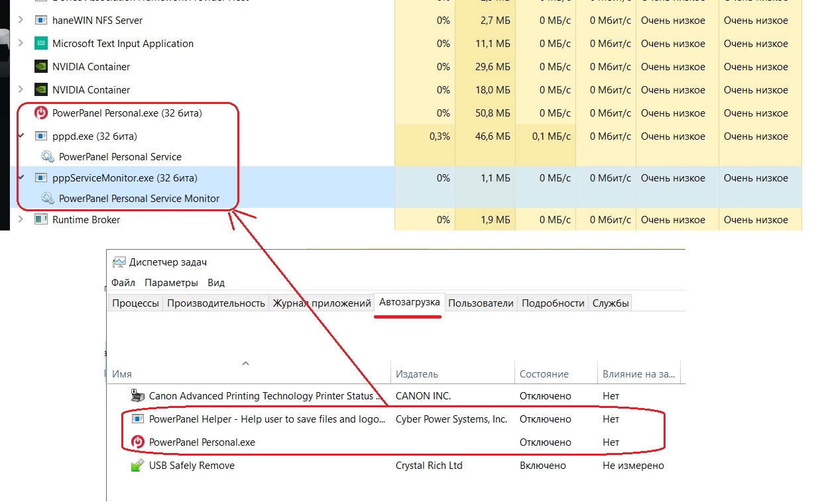Select Canon Advanced Printing Technology Printer Status row
The height and width of the screenshot is (504, 820).
pos(396,396)
